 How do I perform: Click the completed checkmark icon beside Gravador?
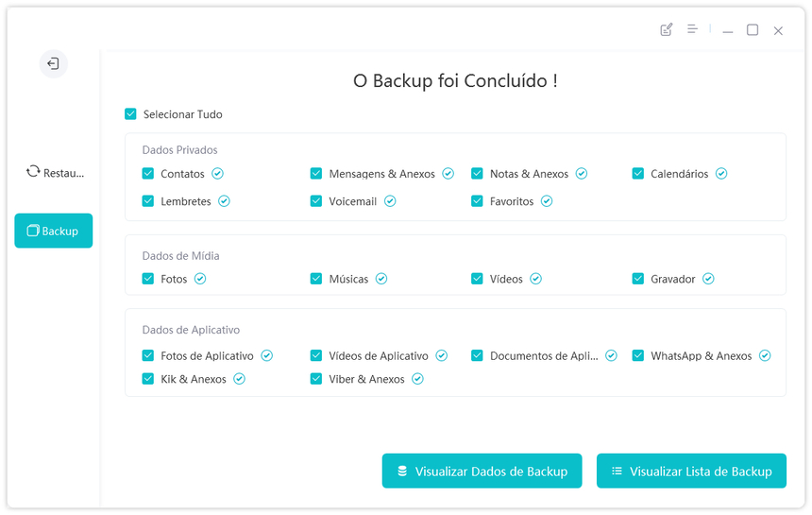(x=708, y=279)
